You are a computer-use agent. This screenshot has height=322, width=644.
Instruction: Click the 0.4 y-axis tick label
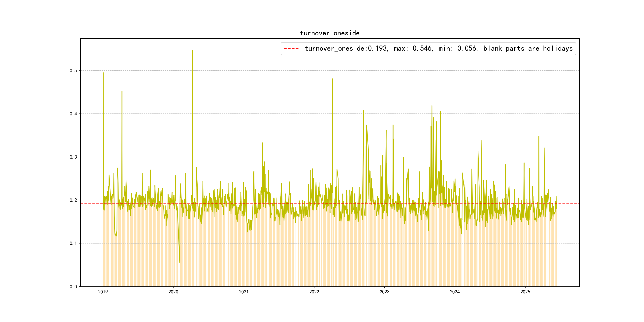click(x=73, y=114)
